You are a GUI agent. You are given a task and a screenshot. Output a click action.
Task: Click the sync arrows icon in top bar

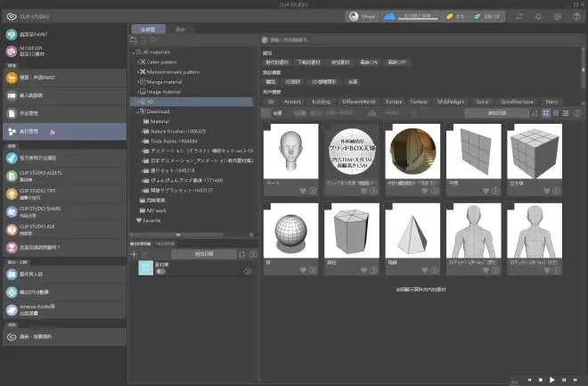coord(519,17)
